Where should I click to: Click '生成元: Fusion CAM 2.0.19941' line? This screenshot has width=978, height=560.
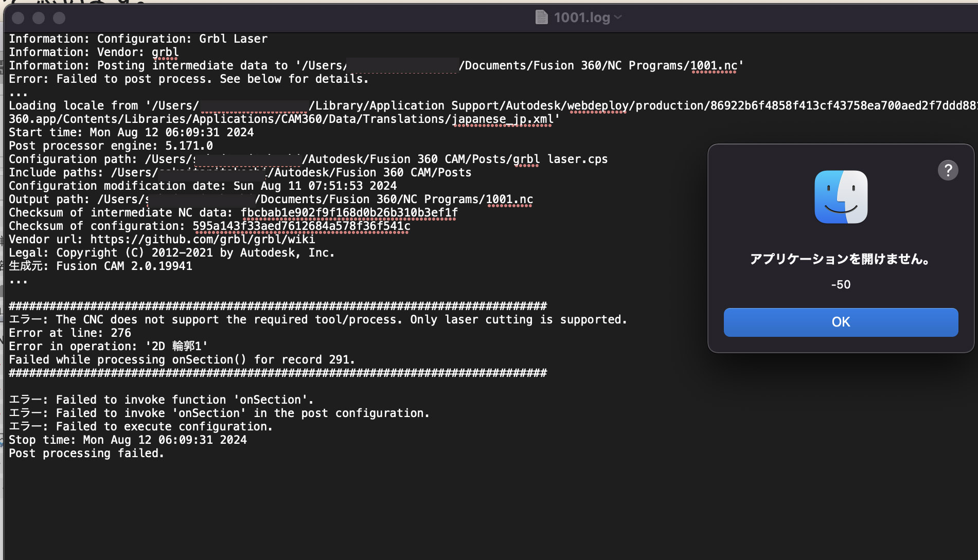[x=100, y=266]
